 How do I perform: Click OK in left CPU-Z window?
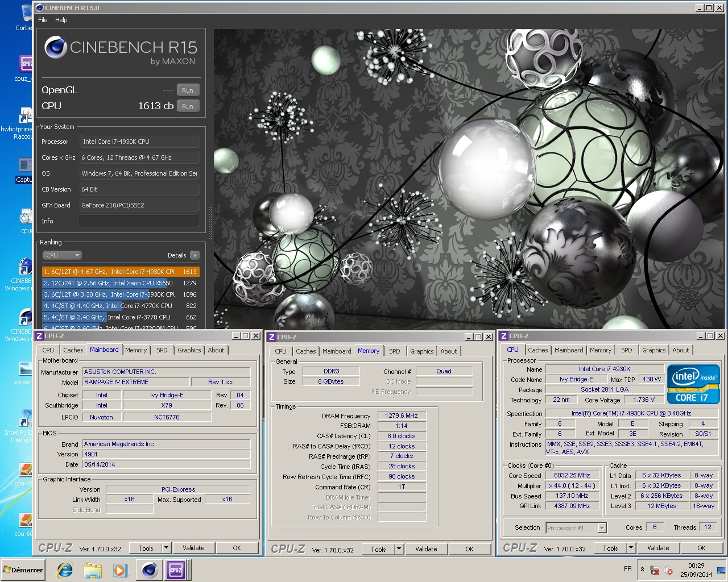(x=237, y=548)
